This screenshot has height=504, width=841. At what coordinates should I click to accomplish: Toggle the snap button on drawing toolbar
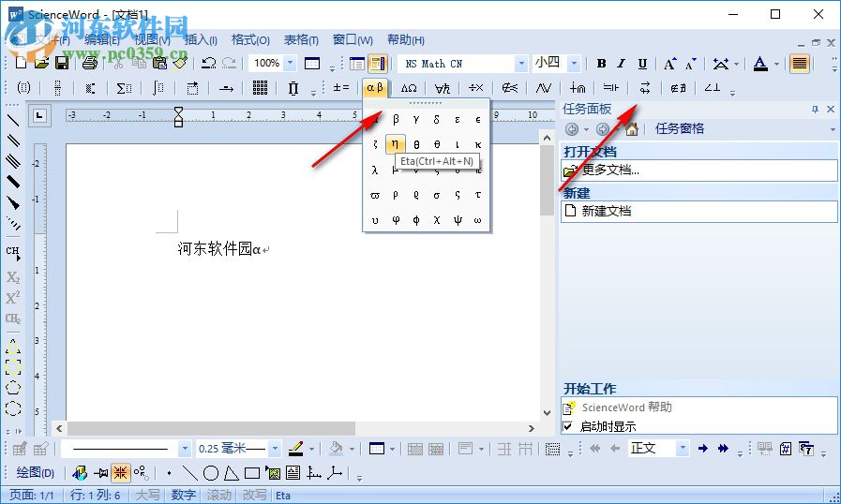pyautogui.click(x=121, y=472)
